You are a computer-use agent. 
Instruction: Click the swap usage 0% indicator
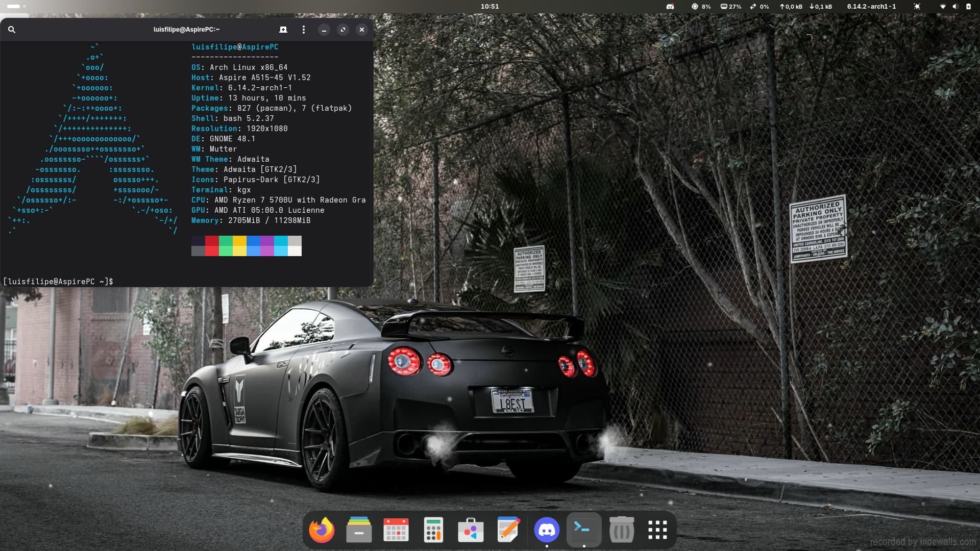[759, 7]
